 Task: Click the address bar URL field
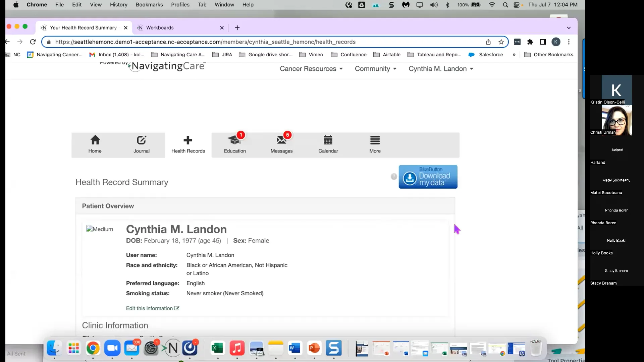tap(235, 42)
